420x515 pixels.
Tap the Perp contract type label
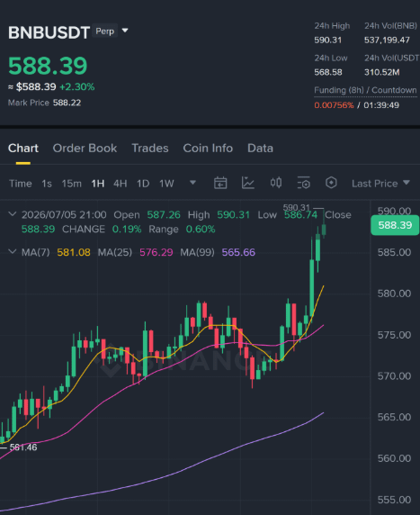coord(104,31)
